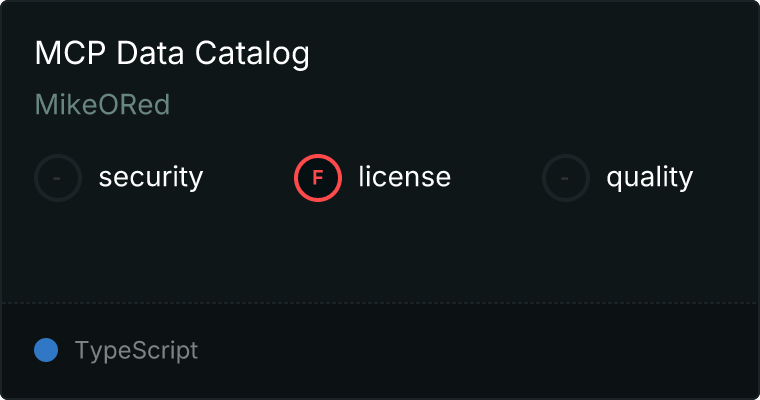Click the security grade dash circle
This screenshot has width=760, height=400.
(58, 178)
